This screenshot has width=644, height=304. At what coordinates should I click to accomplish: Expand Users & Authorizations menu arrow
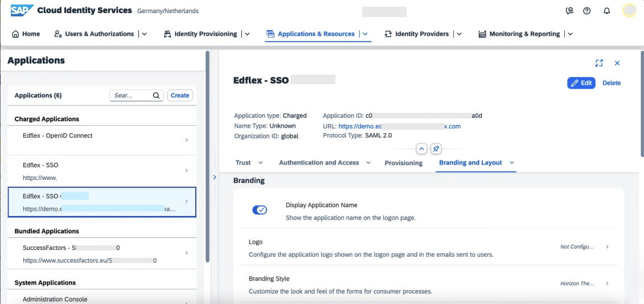tap(144, 34)
